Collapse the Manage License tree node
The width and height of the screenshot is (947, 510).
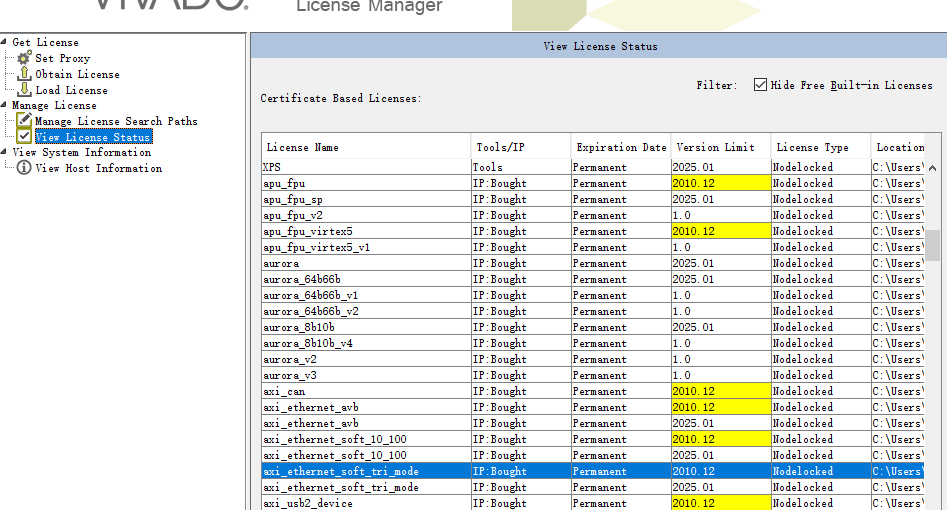pyautogui.click(x=4, y=105)
